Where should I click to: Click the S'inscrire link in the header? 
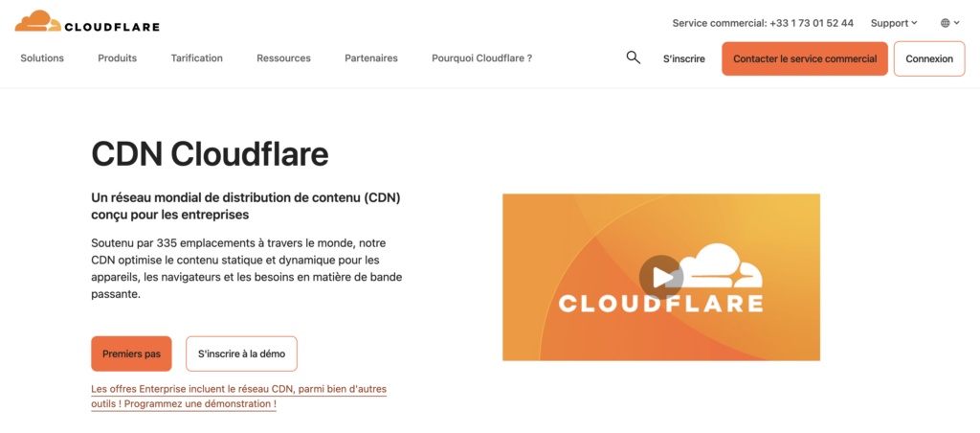click(x=683, y=58)
